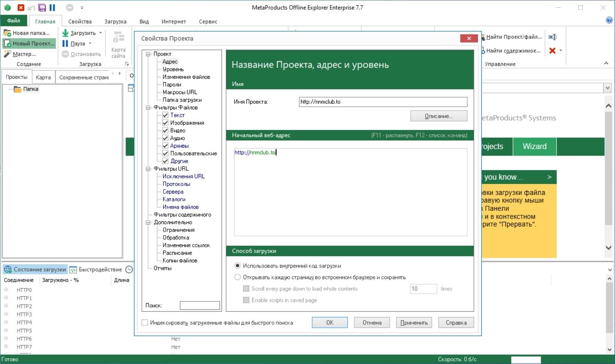Select open pages in built-in browser radio
This screenshot has width=615, height=364.
[237, 277]
